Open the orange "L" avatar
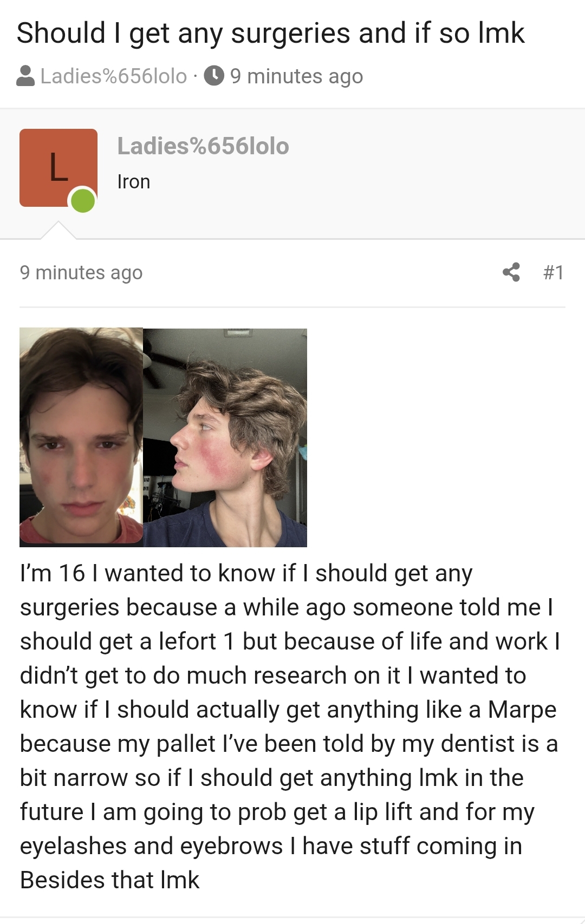 coord(58,167)
